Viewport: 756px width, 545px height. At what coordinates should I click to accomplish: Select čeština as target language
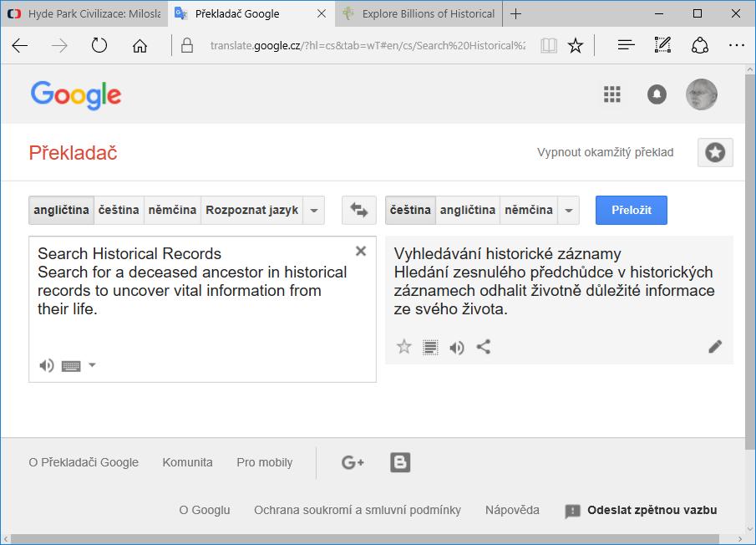[x=410, y=211]
